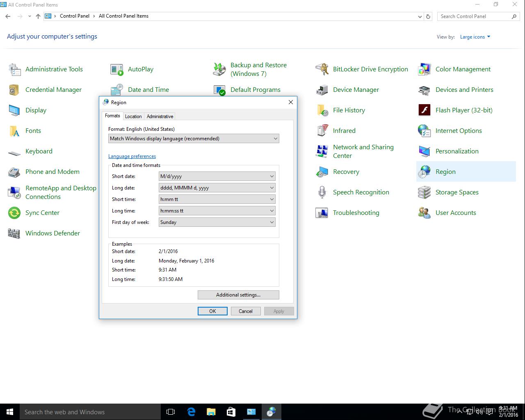The height and width of the screenshot is (420, 525).
Task: Open the recent locations dropdown arrow
Action: pos(30,16)
